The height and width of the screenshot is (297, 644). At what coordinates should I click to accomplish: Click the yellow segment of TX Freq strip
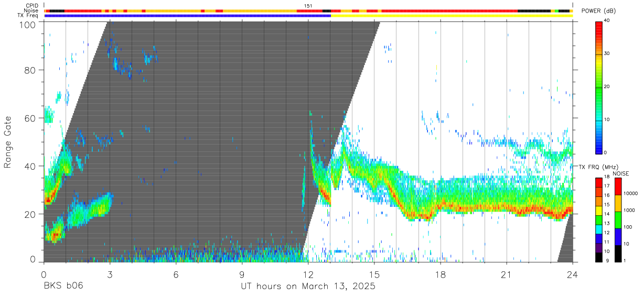[452, 16]
